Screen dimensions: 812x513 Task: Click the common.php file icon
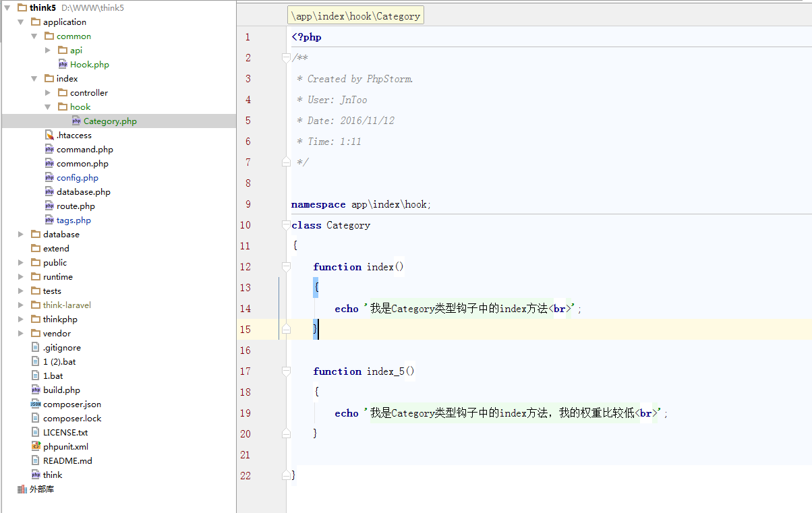pyautogui.click(x=49, y=163)
